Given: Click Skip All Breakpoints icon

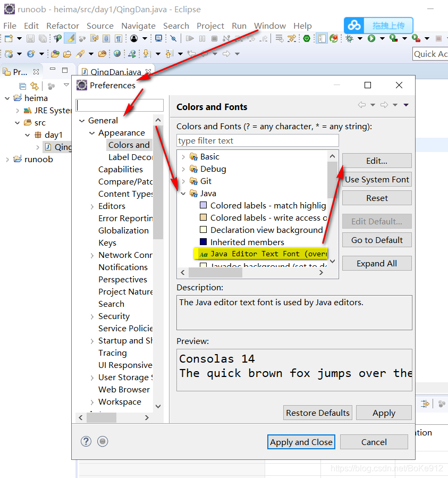Looking at the screenshot, I should pos(173,38).
